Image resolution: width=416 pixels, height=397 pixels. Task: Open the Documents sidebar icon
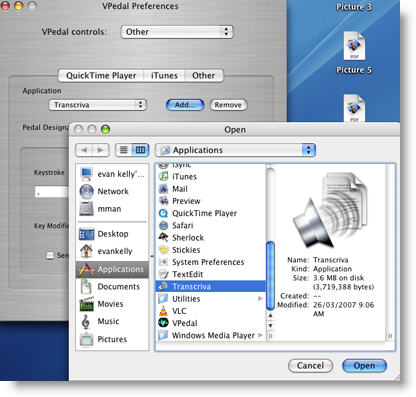[x=87, y=286]
